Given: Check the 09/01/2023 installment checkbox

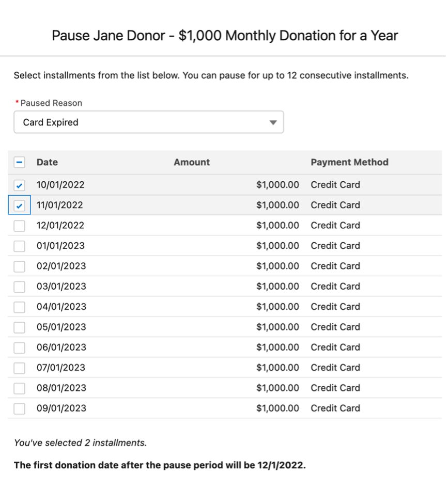Looking at the screenshot, I should (19, 408).
